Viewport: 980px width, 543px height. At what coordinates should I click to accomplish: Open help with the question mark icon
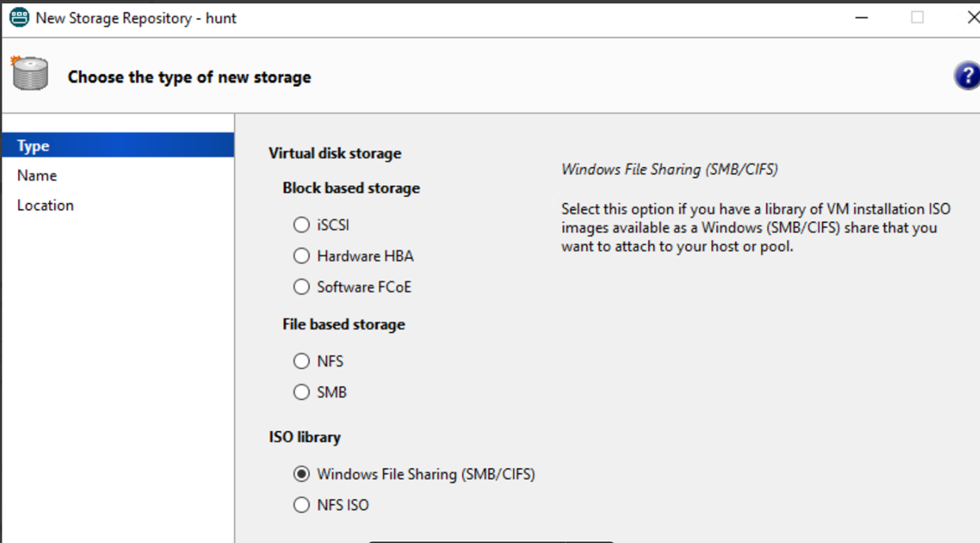coord(967,76)
